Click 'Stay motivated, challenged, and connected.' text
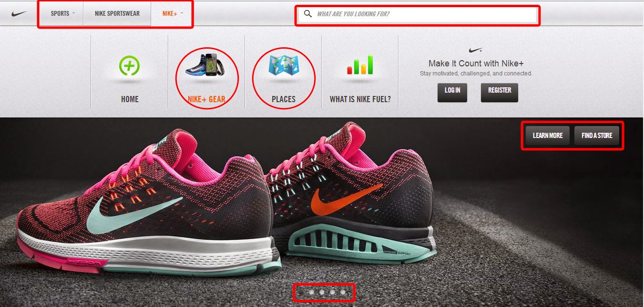 pos(476,74)
